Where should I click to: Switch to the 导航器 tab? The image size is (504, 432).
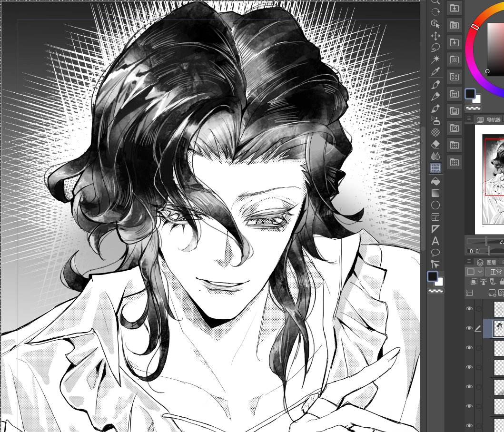coord(489,119)
